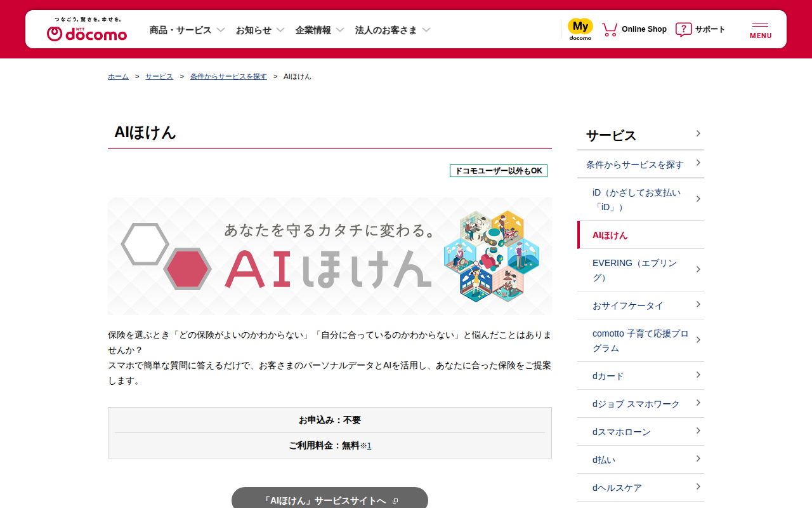Select dジョブ スマホワーク sidebar item
The image size is (812, 508).
click(641, 404)
